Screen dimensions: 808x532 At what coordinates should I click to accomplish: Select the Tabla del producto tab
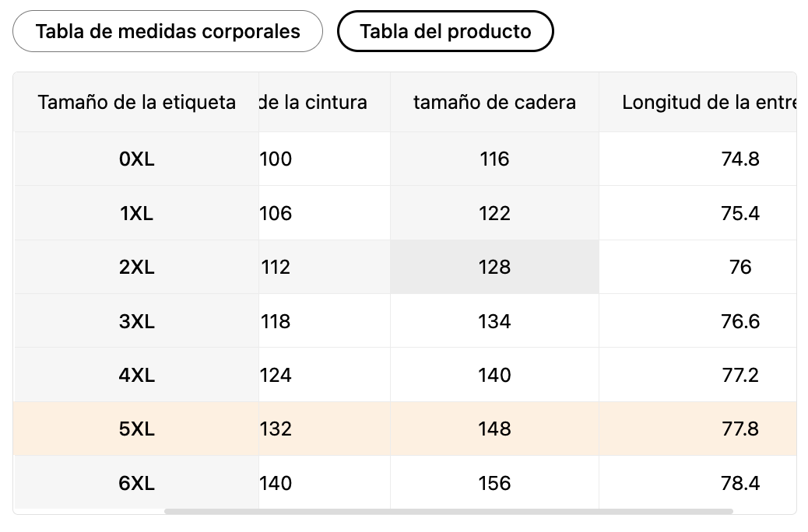point(445,31)
